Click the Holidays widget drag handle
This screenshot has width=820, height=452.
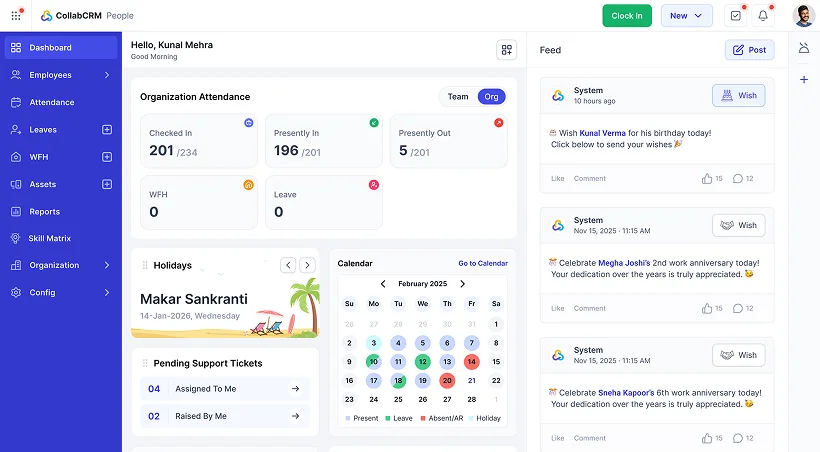145,265
